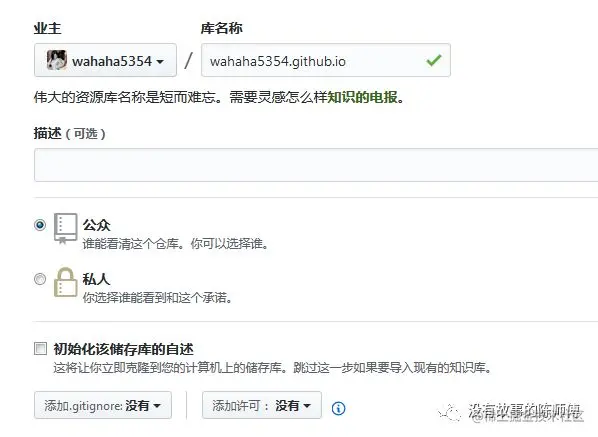Click the 库名称 repository name label
The image size is (598, 437).
pyautogui.click(x=222, y=28)
